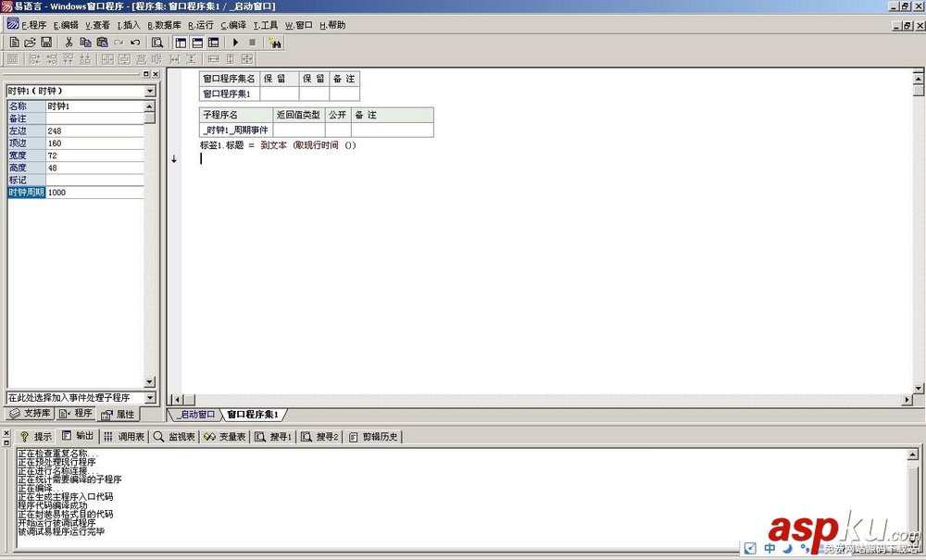Click the property list scrollbar down arrow
The width and height of the screenshot is (926, 560).
149,381
